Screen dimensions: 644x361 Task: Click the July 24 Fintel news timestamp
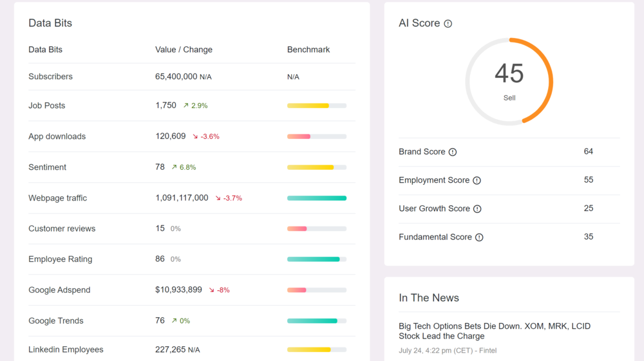tap(448, 351)
